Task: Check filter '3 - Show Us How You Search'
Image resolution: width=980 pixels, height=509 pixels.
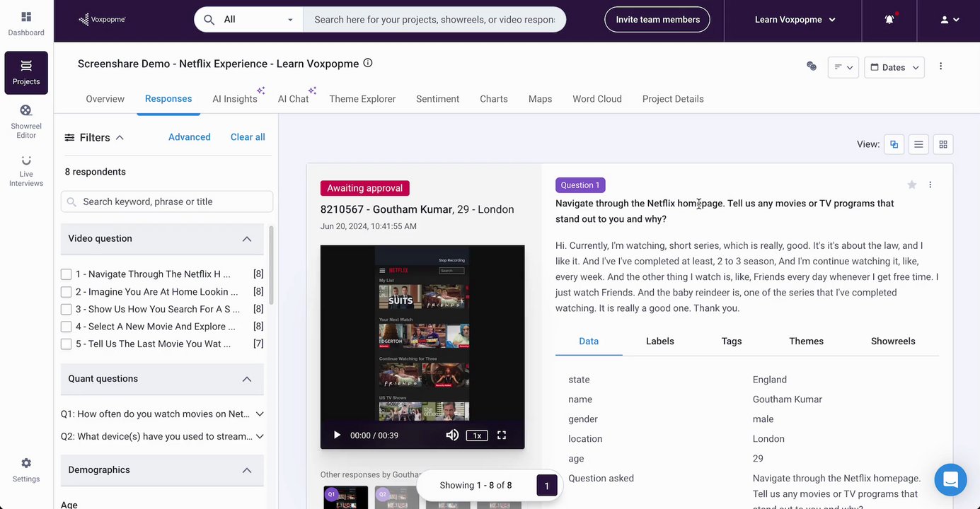Action: pos(66,309)
